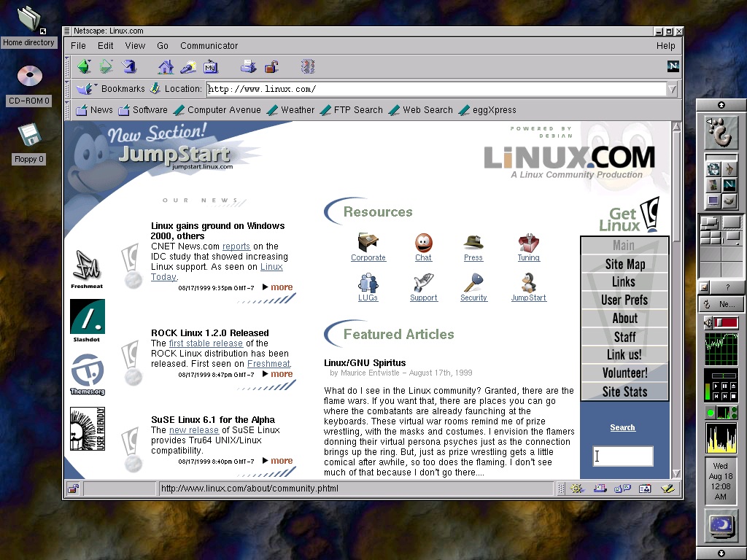Click the CD player play button
747x560 pixels.
[716, 386]
